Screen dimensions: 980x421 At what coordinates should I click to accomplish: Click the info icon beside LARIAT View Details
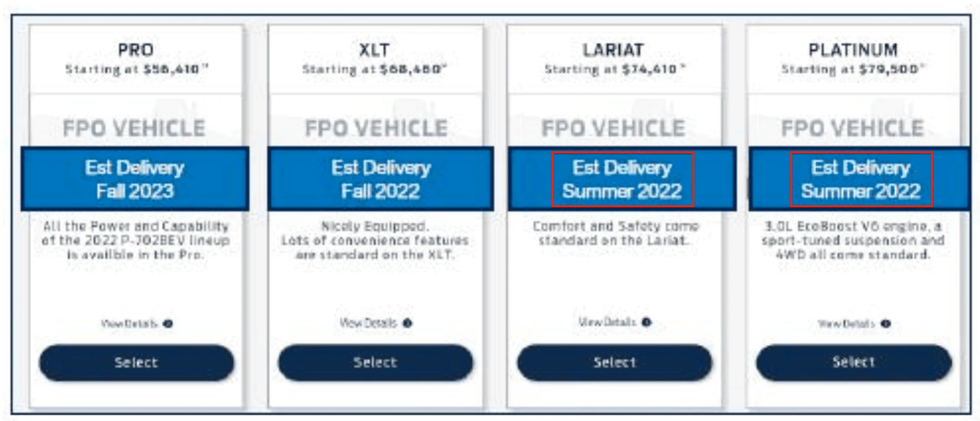(646, 322)
